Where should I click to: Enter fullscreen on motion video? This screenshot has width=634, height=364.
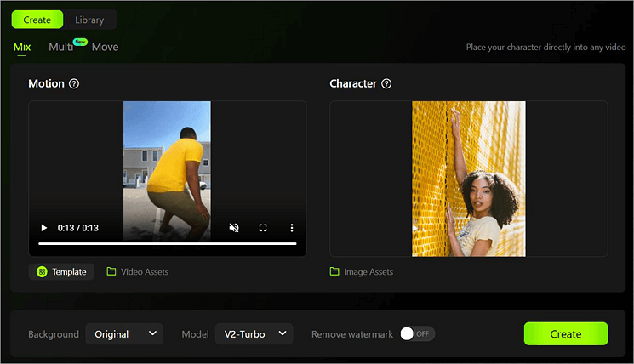click(263, 228)
